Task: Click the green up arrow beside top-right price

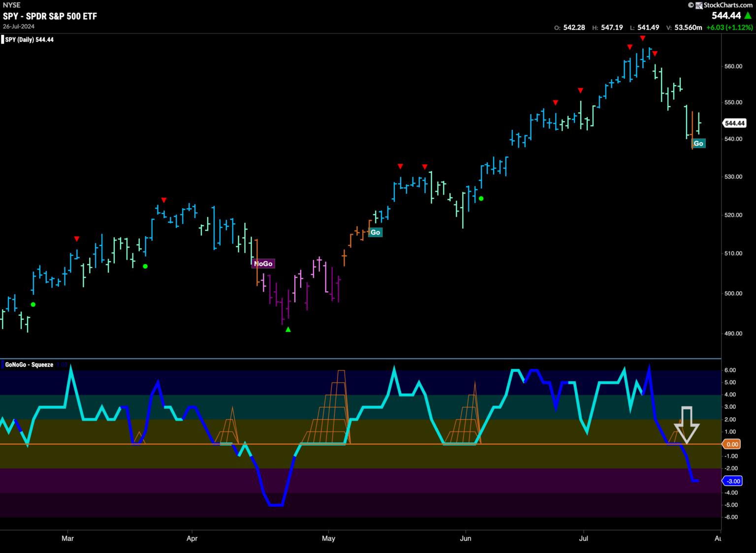Action: tap(749, 16)
